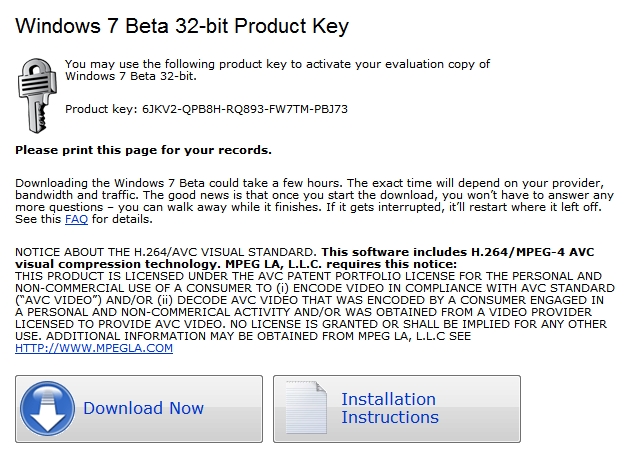633x469 pixels.
Task: Click the 6JKV2-QPB8H product key code
Action: pos(245,109)
